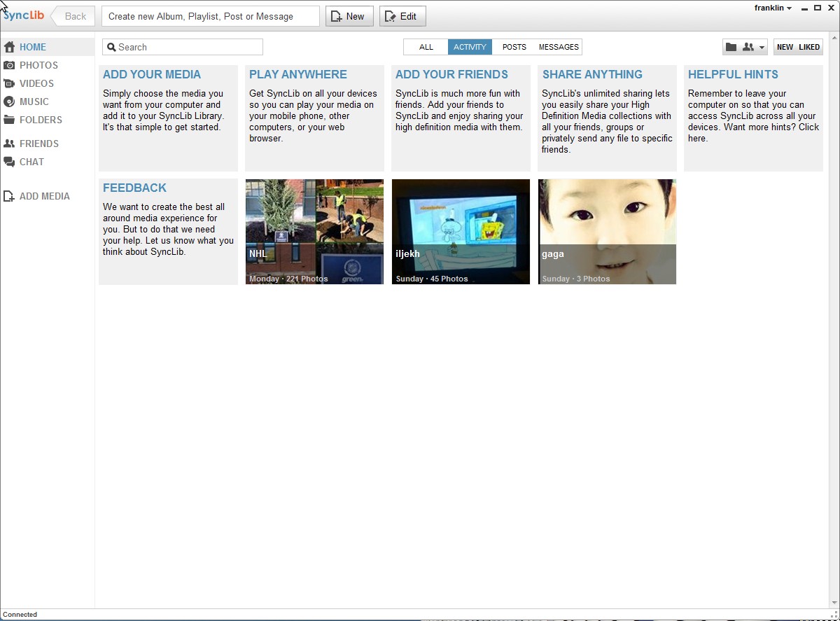840x621 pixels.
Task: Click the folder filter icon
Action: (731, 47)
